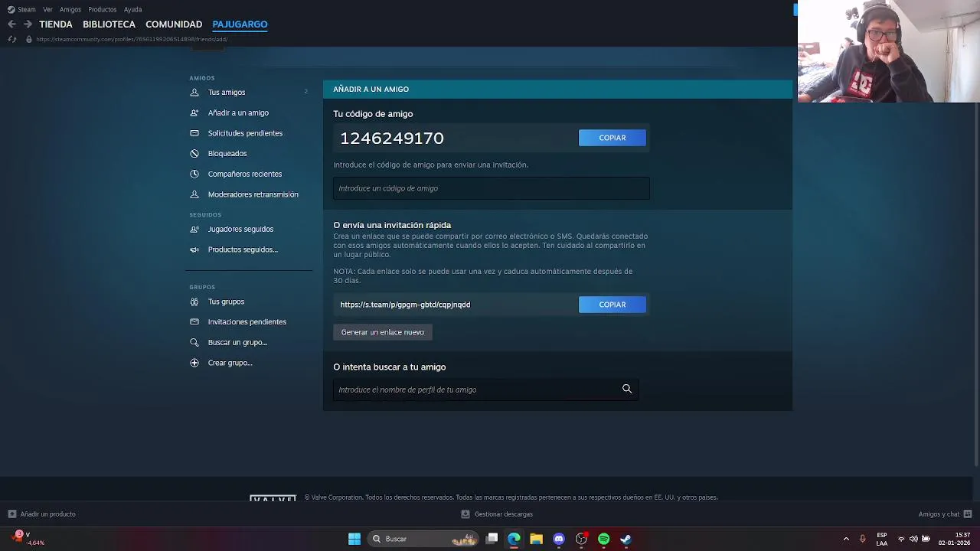Open Productos seguidos

point(243,249)
